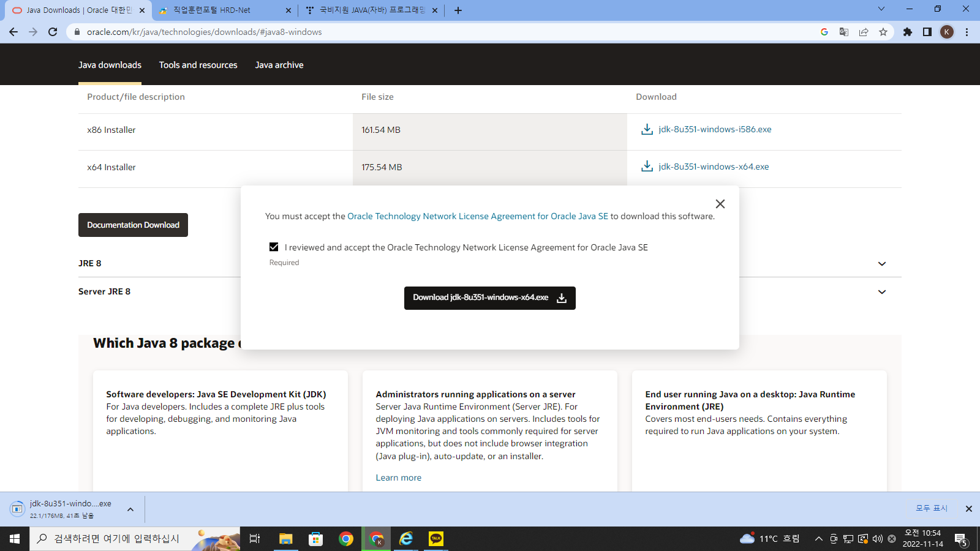Uncheck the license agreement acceptance checkbox
This screenshot has height=551, width=980.
click(x=274, y=247)
